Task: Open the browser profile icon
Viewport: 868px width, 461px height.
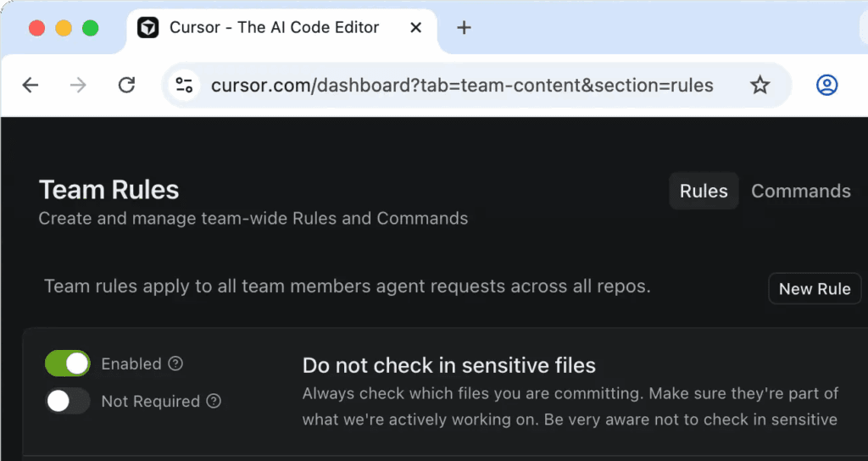Action: click(826, 85)
